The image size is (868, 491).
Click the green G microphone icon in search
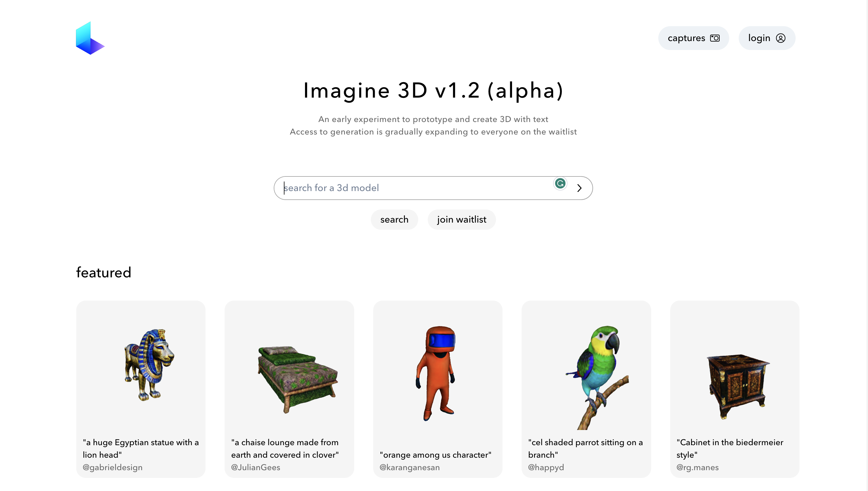(560, 184)
